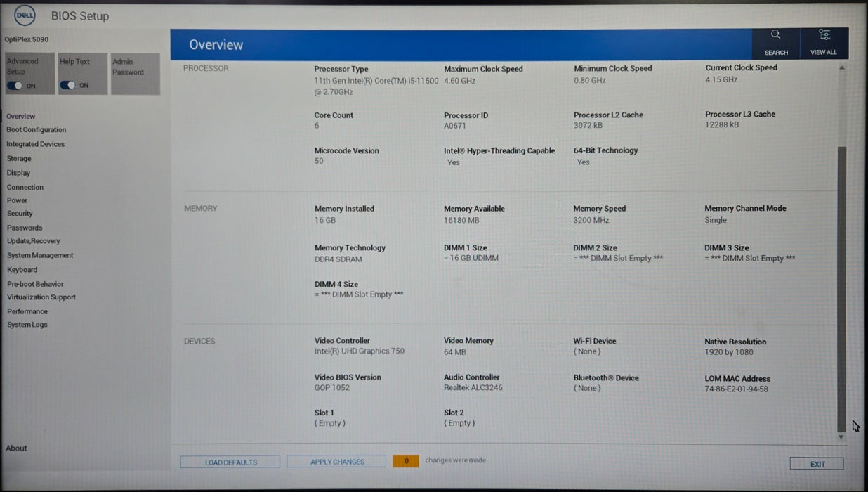Image resolution: width=868 pixels, height=492 pixels.
Task: Click the 16180 MB Memory Available value
Action: [x=461, y=220]
